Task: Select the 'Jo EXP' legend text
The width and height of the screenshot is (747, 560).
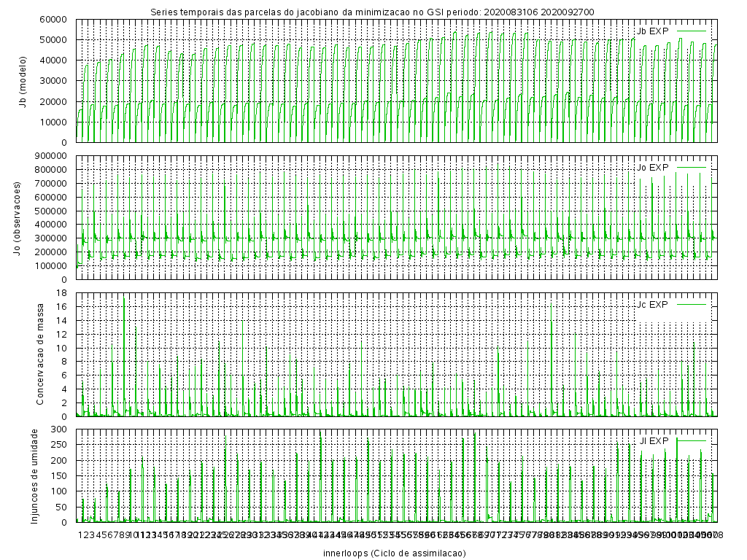Action: coord(652,168)
